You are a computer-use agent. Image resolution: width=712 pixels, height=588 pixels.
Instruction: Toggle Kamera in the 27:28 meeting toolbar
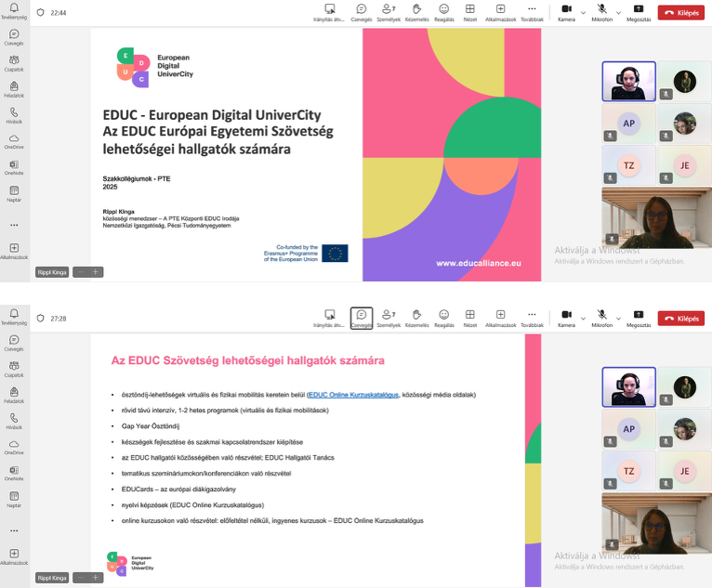pyautogui.click(x=566, y=319)
